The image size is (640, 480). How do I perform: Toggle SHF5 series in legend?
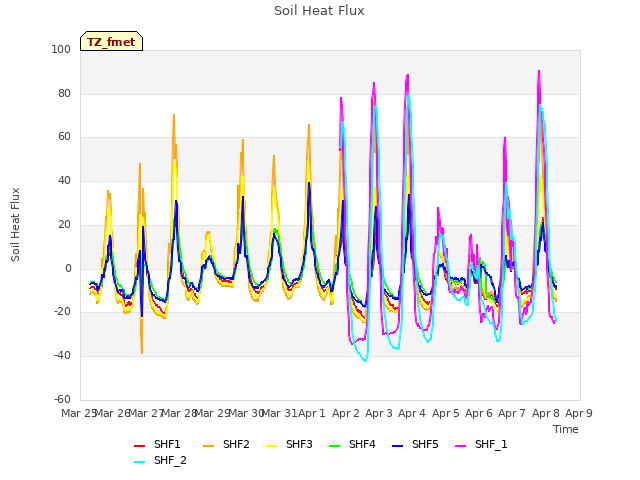415,444
